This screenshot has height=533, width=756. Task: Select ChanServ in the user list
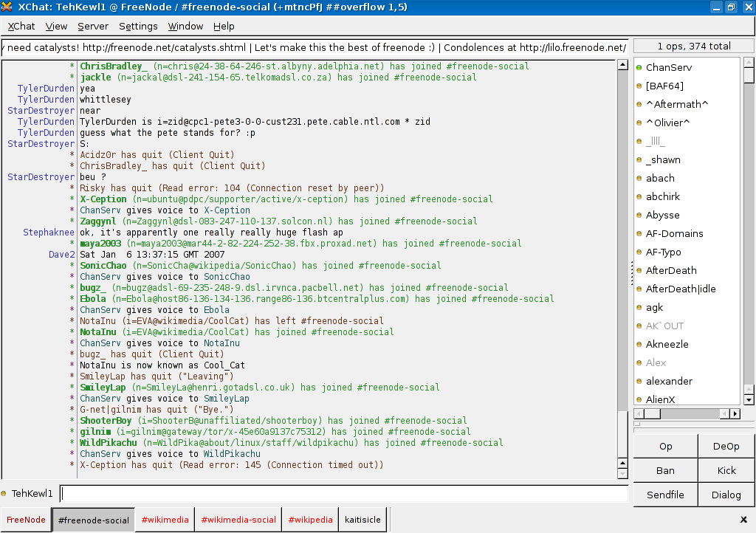pyautogui.click(x=669, y=67)
